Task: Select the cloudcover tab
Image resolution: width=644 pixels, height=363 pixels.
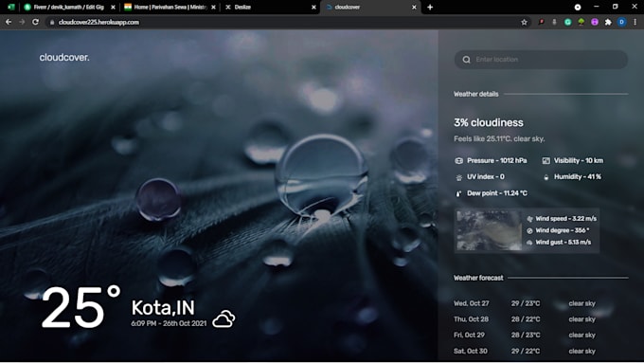Action: coord(370,7)
